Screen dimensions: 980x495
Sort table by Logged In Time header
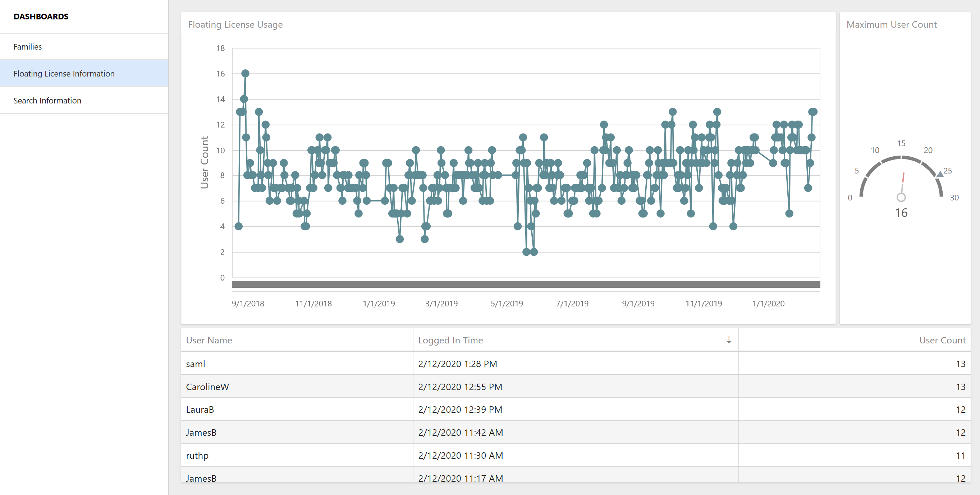coord(450,340)
